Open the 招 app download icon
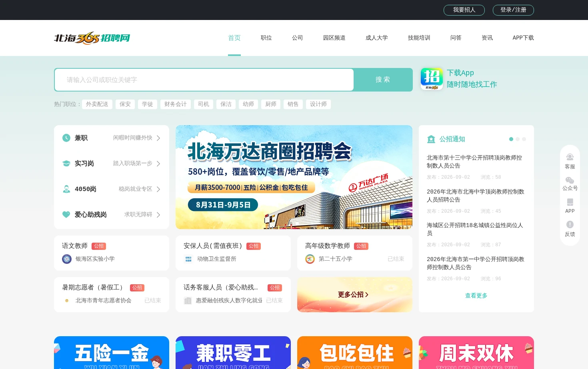The width and height of the screenshot is (588, 369). coord(432,79)
